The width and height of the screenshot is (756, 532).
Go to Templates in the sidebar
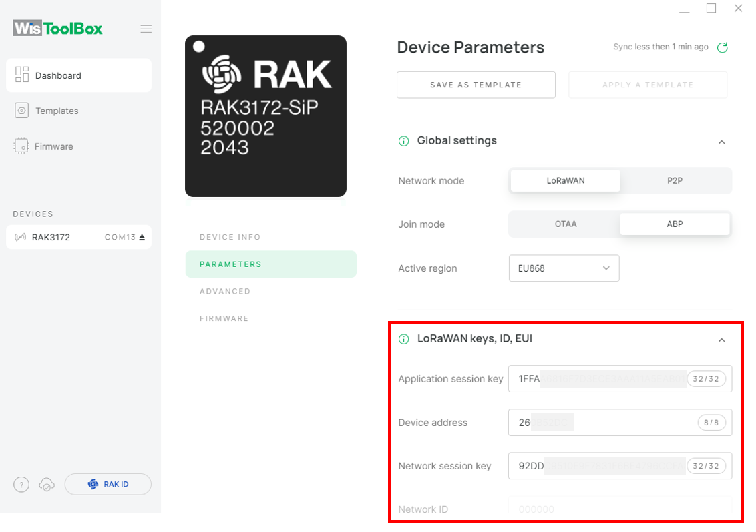click(47, 111)
